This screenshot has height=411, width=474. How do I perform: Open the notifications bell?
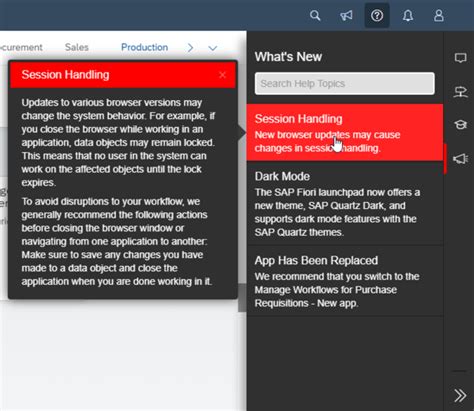pos(408,16)
